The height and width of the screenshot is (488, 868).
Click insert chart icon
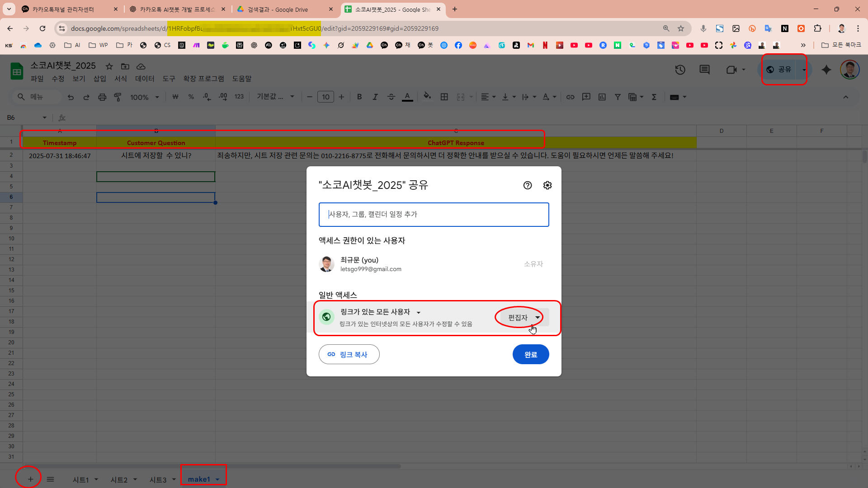[x=602, y=97]
